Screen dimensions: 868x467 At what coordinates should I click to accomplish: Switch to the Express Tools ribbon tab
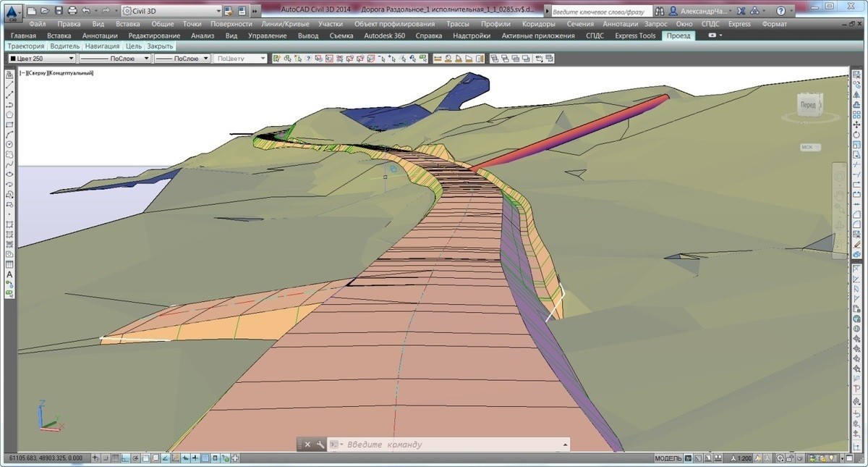[x=635, y=35]
